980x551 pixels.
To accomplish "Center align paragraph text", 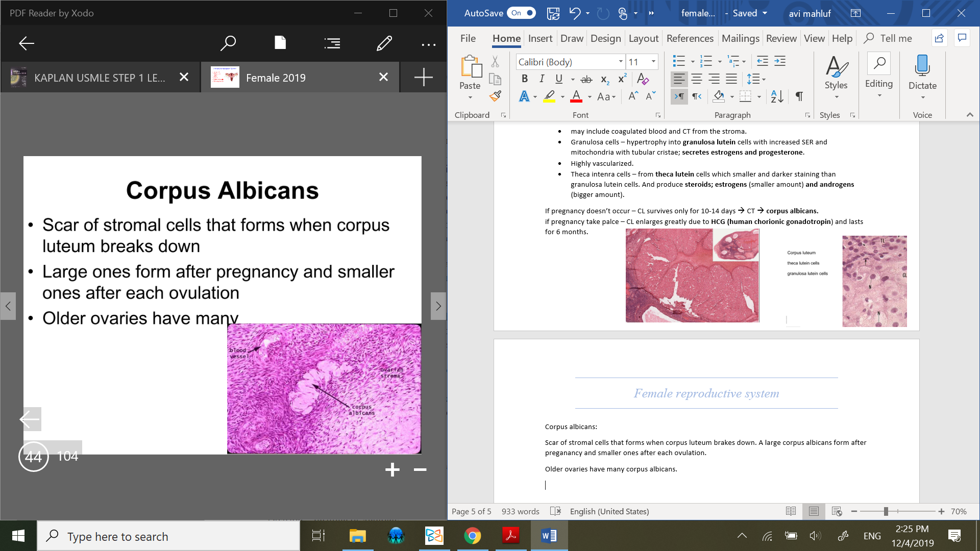I will 697,79.
